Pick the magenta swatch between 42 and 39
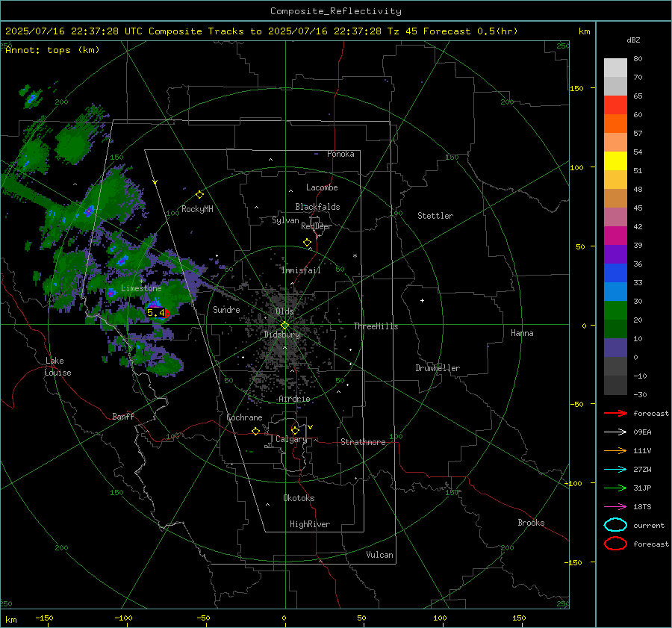672x628 pixels. pos(615,236)
